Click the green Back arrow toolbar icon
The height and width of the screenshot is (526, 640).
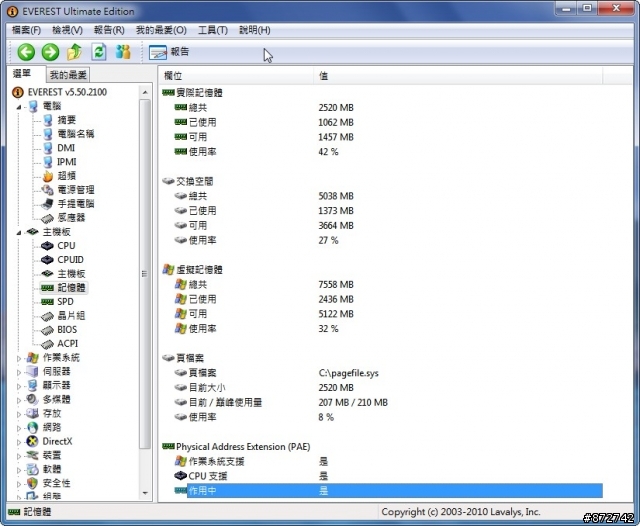26,52
